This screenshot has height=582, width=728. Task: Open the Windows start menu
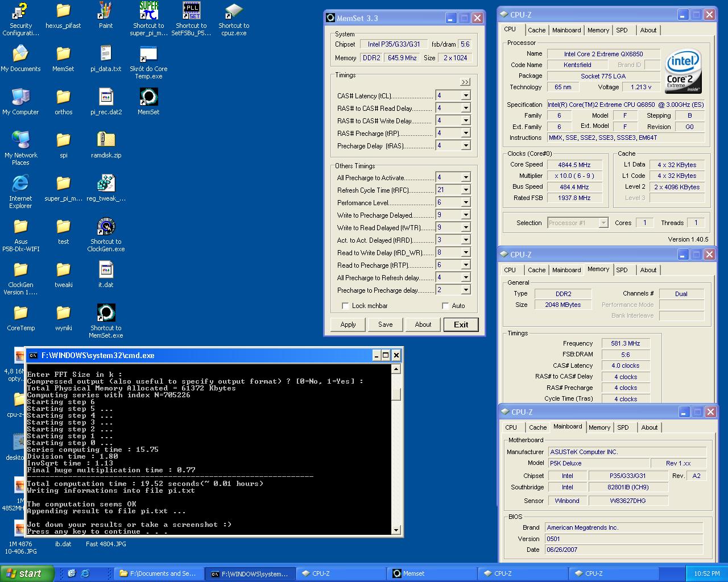tap(27, 573)
